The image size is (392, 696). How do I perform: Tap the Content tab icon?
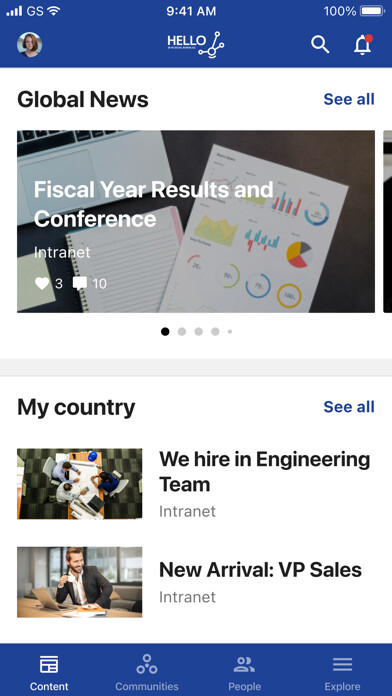49,664
